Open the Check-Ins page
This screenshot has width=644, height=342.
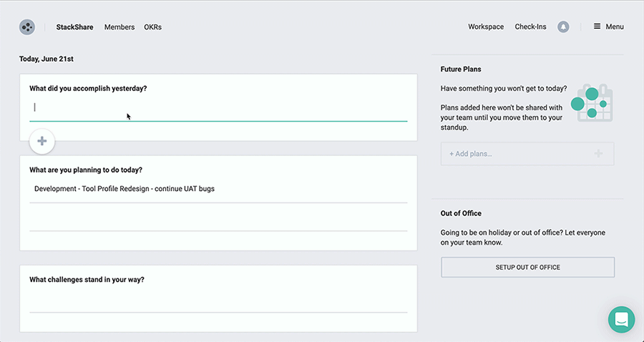pyautogui.click(x=530, y=27)
